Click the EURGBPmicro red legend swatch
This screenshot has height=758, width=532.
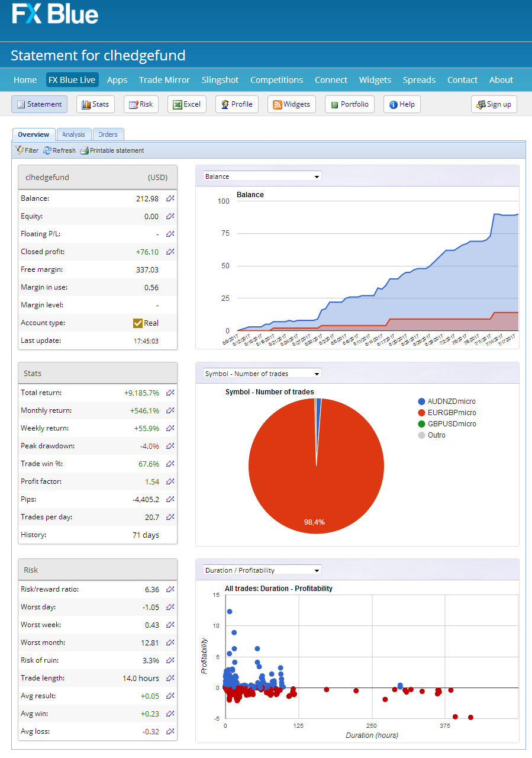coord(421,413)
